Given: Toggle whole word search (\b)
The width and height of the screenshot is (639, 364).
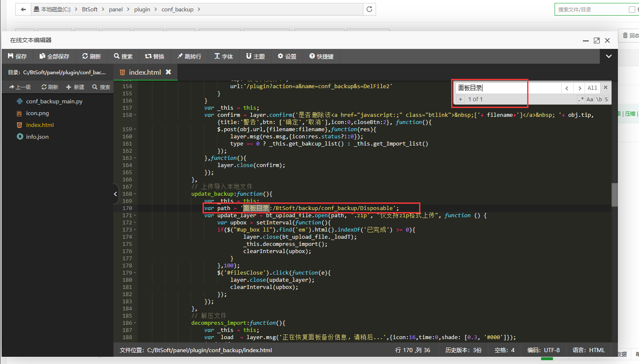Looking at the screenshot, I should tap(599, 99).
